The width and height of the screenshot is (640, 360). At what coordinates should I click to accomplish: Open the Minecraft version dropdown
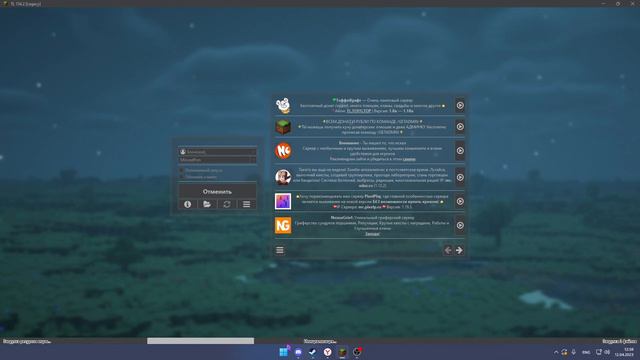tap(217, 160)
